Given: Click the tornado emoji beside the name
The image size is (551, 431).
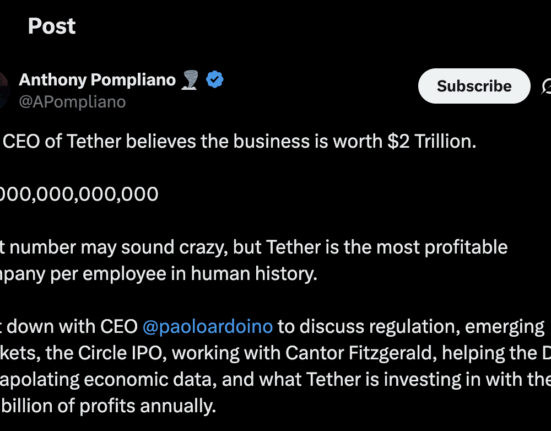Looking at the screenshot, I should [190, 80].
